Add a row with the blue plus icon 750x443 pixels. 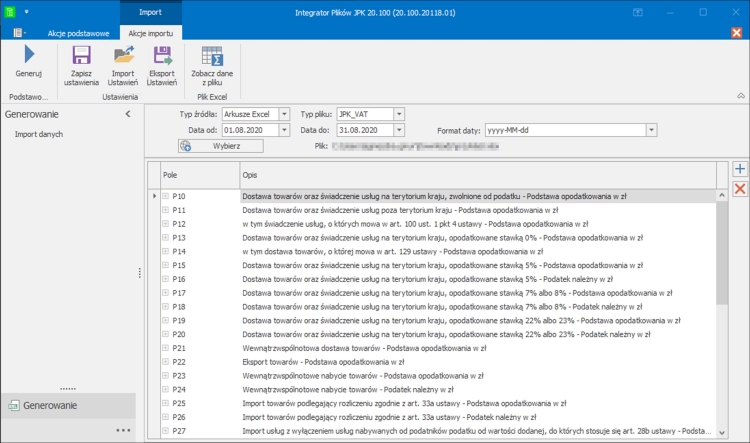[x=740, y=170]
